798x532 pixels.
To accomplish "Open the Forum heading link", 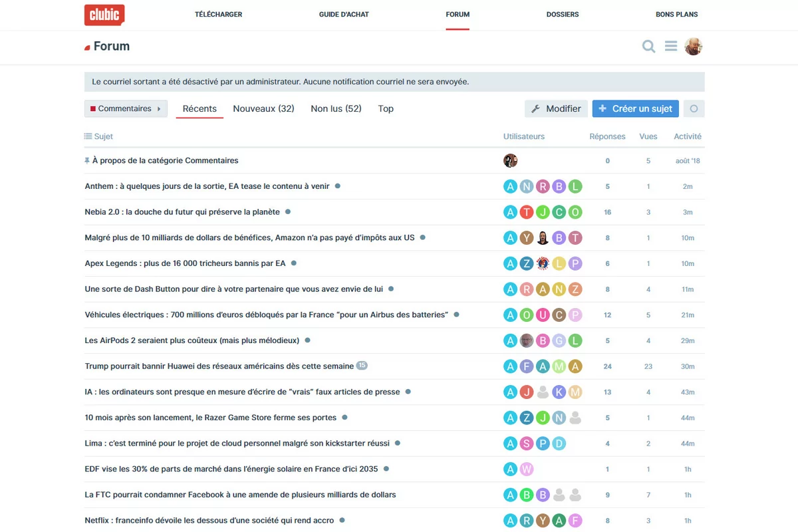I will tap(112, 46).
